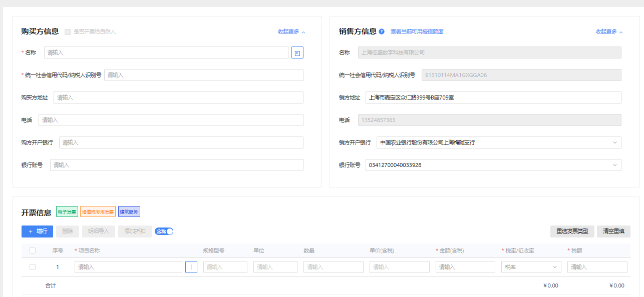Click the 开票信息 section heading
Image resolution: width=644 pixels, height=297 pixels.
click(36, 212)
